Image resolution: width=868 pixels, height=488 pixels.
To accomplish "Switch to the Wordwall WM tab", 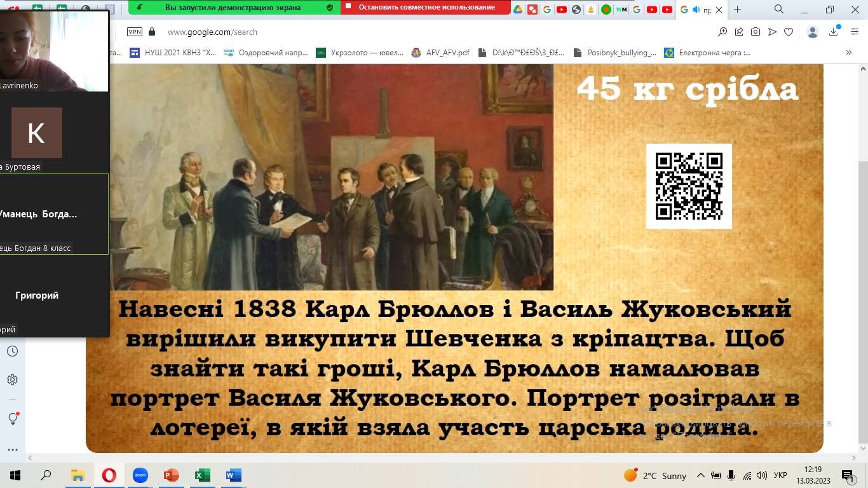I will pos(621,10).
